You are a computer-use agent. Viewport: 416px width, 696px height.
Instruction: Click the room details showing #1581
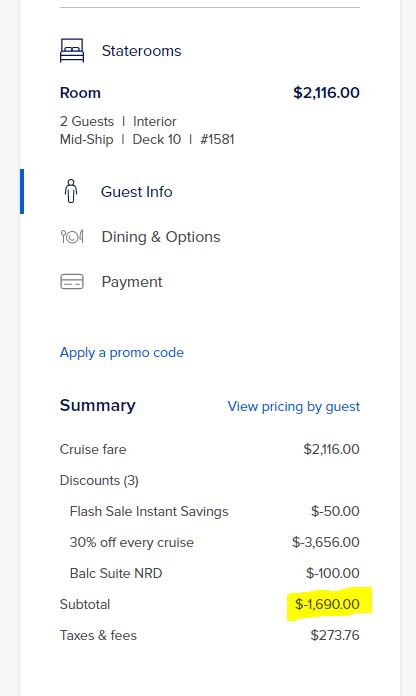tap(147, 130)
